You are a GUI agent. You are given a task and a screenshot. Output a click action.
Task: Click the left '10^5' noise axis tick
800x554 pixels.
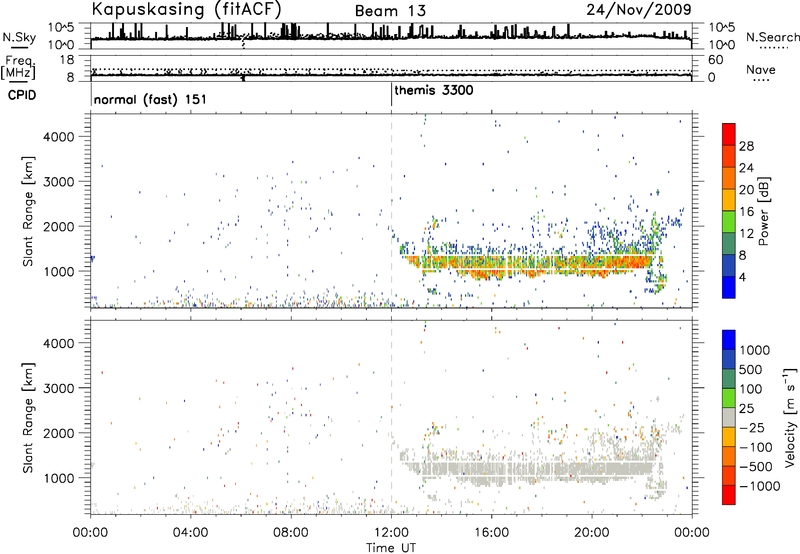(x=61, y=28)
